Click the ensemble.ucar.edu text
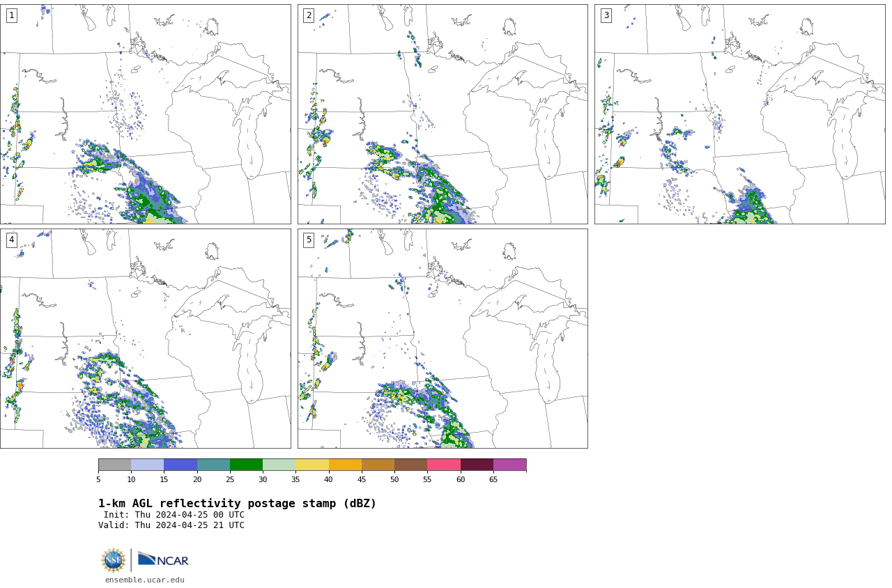 (x=145, y=580)
